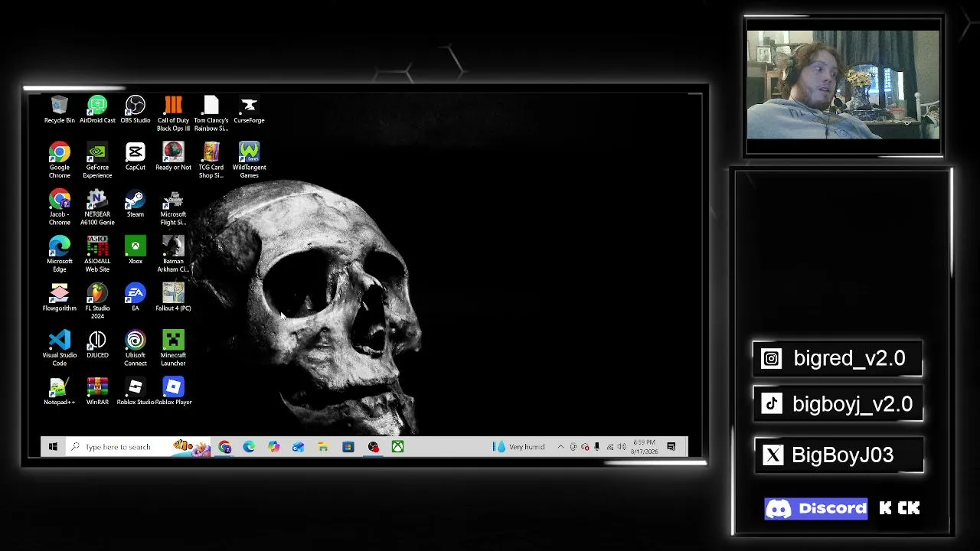Open Chrome from the taskbar
Screen dimensions: 980x551
[x=224, y=447]
